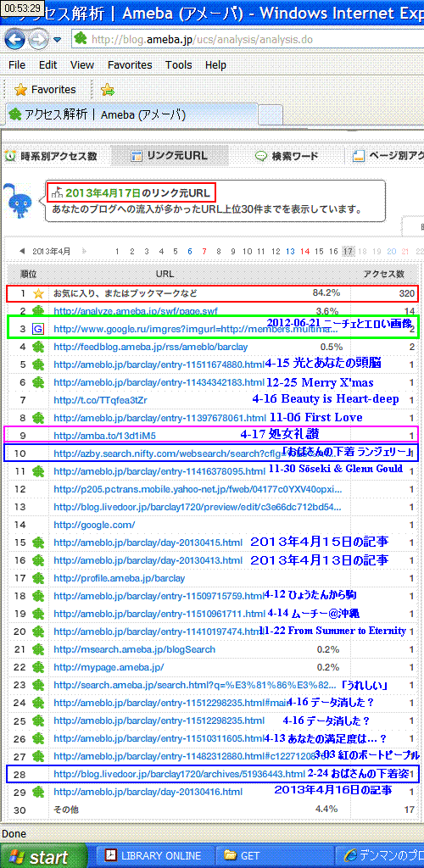Click the Google icon in row 3

38,329
